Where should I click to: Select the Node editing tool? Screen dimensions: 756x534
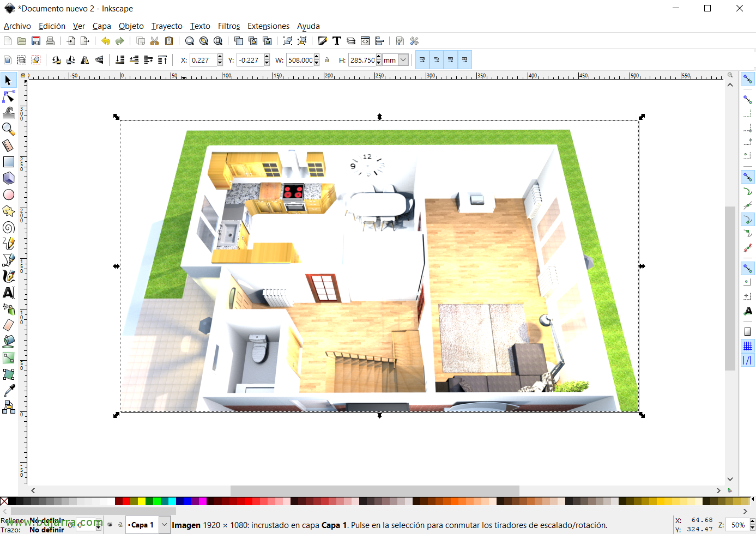(x=8, y=97)
